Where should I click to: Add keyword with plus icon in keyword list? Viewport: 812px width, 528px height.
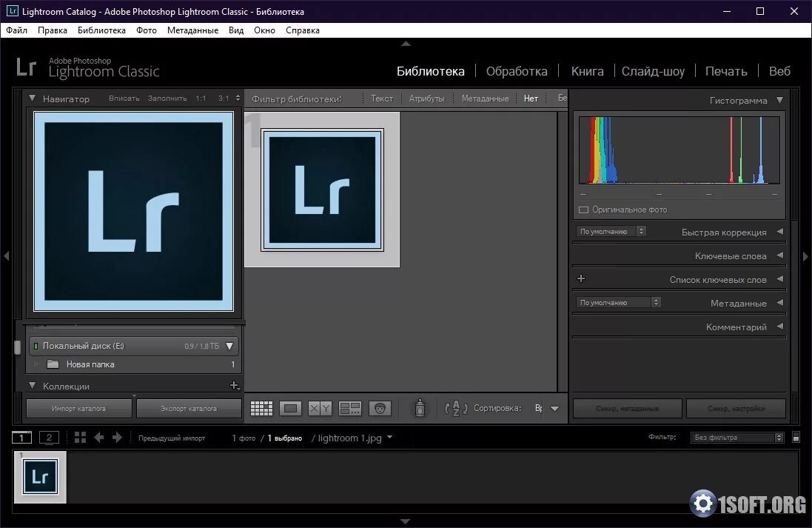tap(581, 278)
